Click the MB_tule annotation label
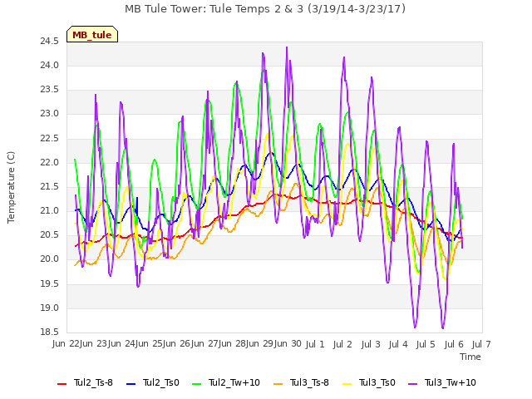This screenshot has width=532, height=399. [92, 35]
